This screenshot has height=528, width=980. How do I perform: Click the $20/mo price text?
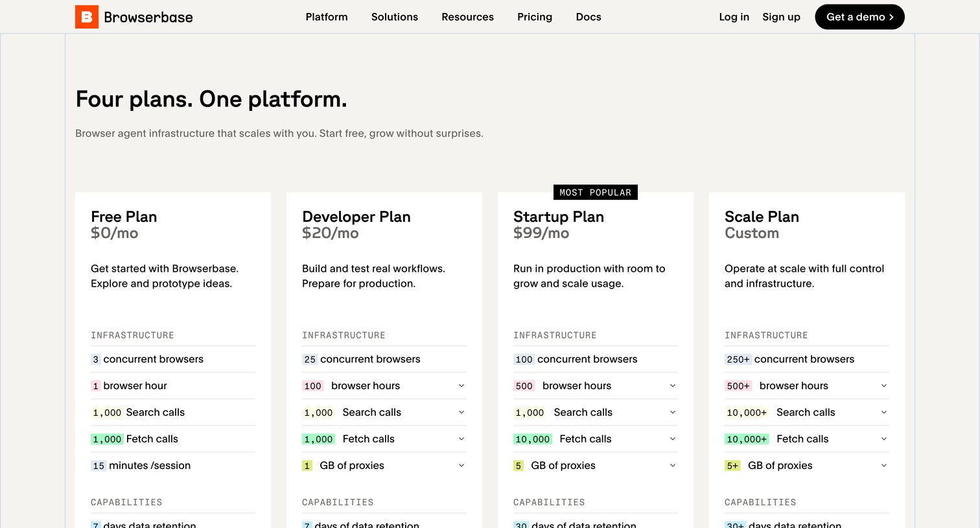pyautogui.click(x=331, y=233)
